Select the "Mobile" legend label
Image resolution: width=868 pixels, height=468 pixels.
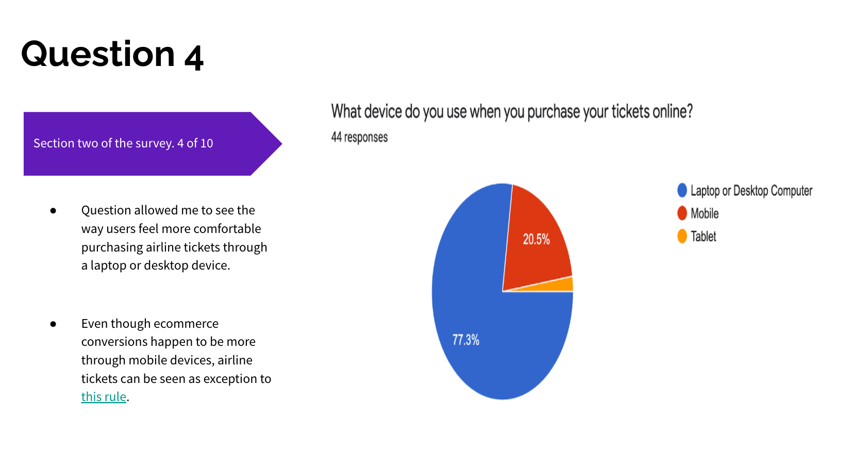click(704, 213)
